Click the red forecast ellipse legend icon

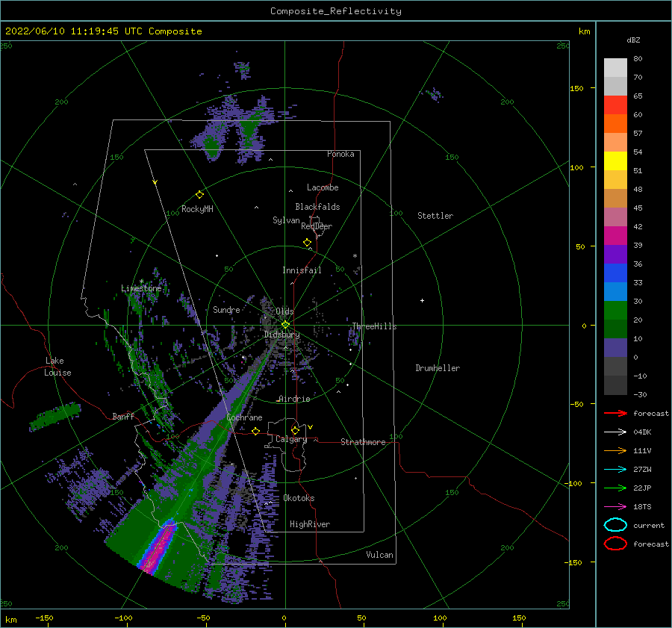point(615,544)
